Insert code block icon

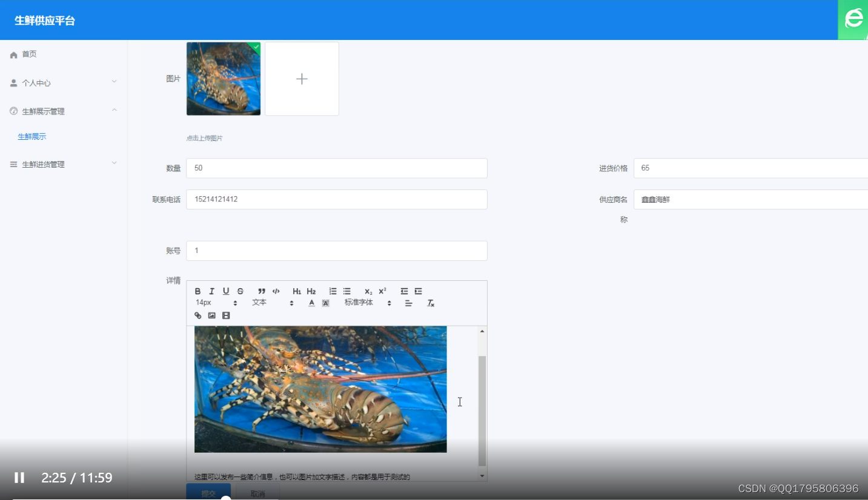click(276, 291)
